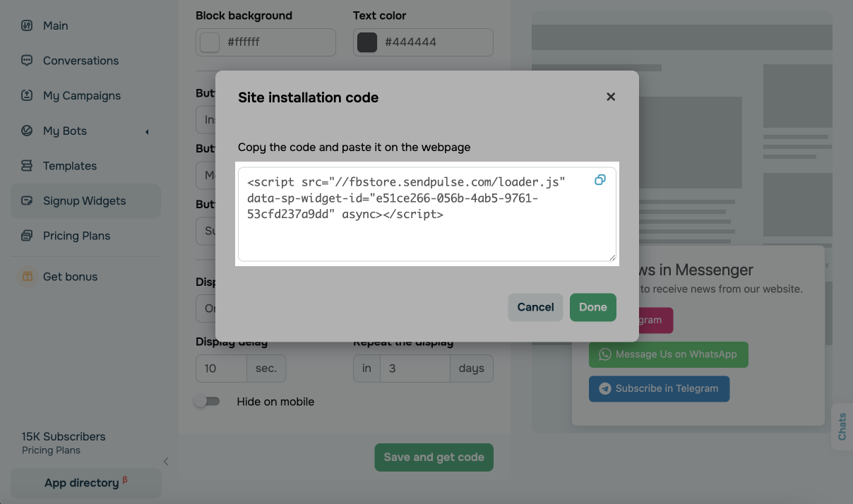
Task: Expand the My Bots submenu arrow
Action: pyautogui.click(x=147, y=131)
